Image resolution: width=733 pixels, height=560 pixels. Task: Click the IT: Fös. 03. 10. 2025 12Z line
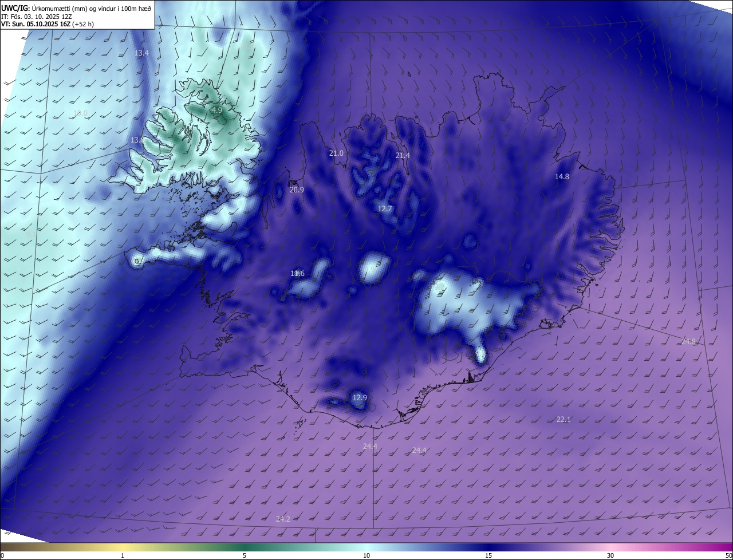[x=36, y=16]
